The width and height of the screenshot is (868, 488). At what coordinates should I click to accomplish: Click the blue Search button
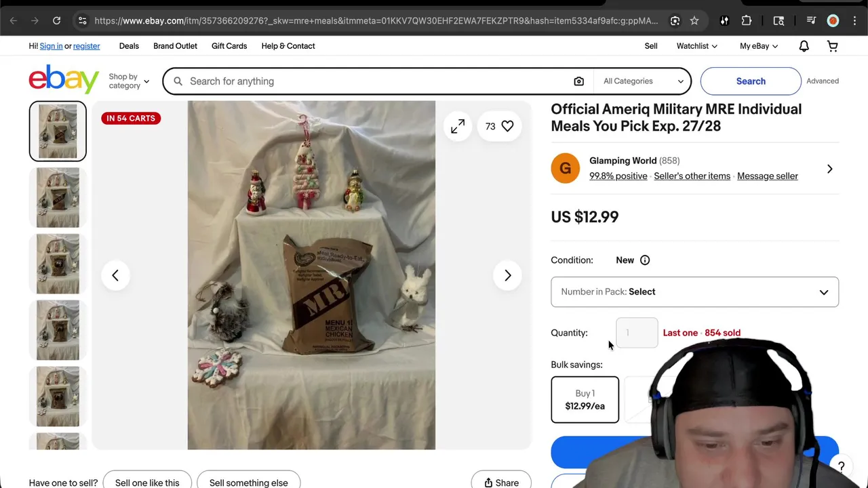coord(751,81)
